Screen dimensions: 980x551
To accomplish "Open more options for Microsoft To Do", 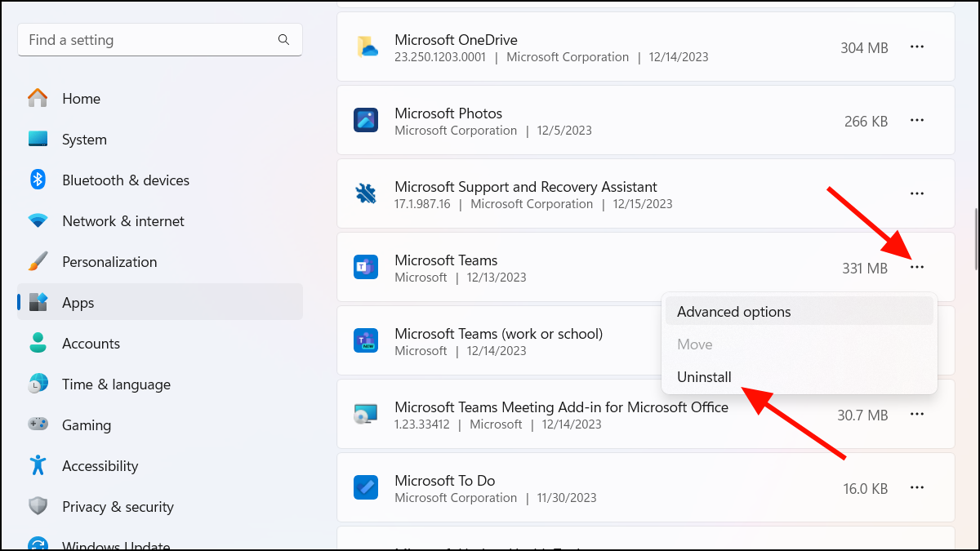I will [917, 488].
